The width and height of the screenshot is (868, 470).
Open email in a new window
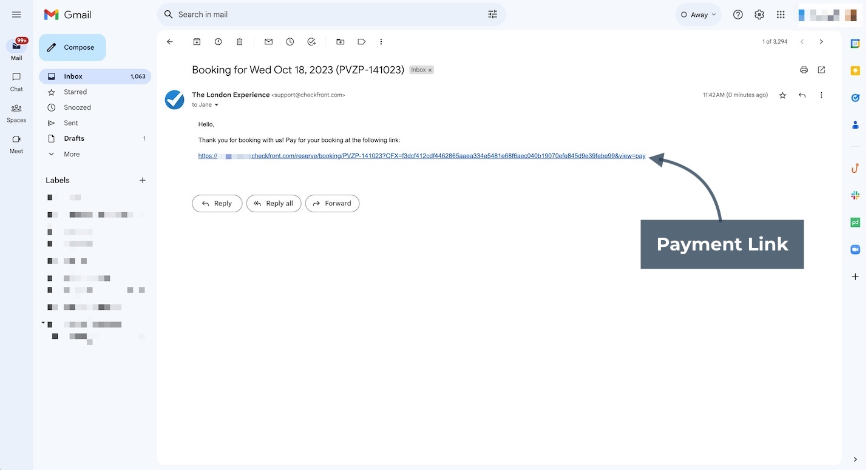[821, 70]
